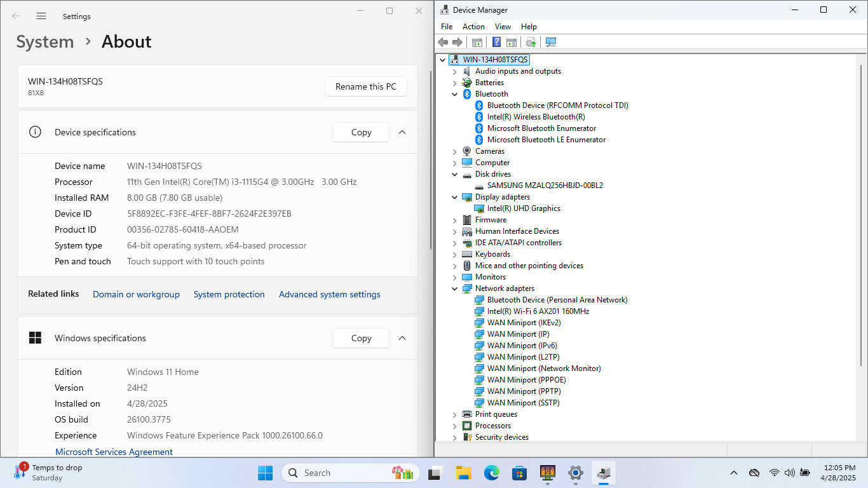The width and height of the screenshot is (868, 488).
Task: Open the Help menu in Device Manager
Action: coord(529,27)
